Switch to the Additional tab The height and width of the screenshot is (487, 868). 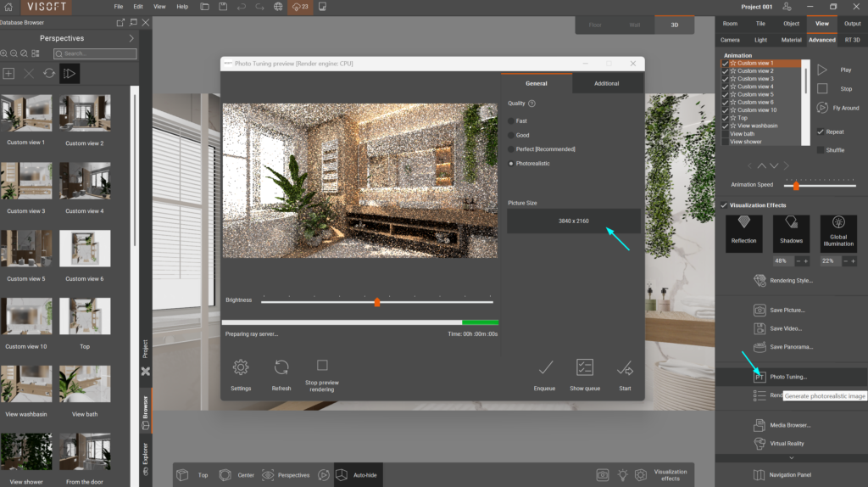point(607,83)
